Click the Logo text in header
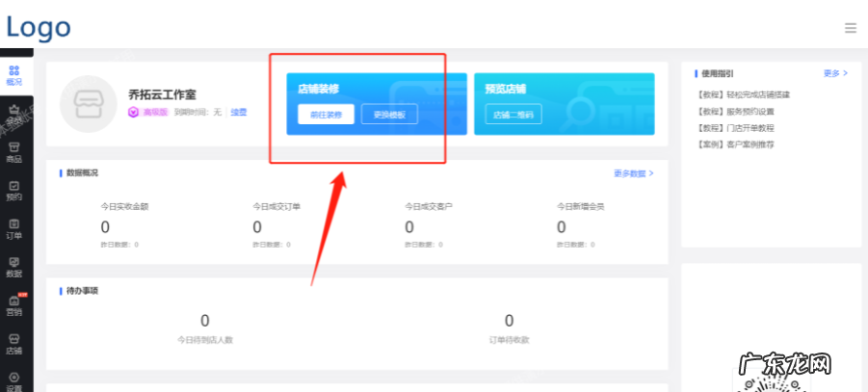This screenshot has width=868, height=392. pos(39,27)
